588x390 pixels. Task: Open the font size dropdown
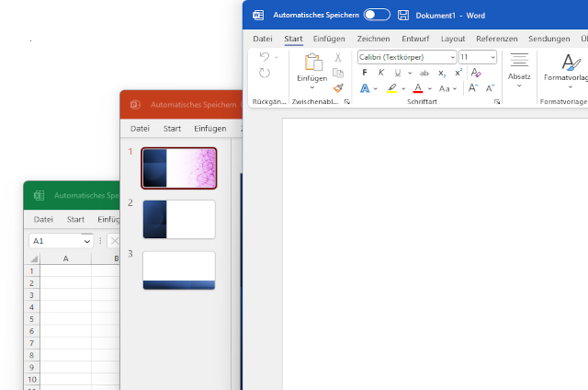click(x=492, y=57)
